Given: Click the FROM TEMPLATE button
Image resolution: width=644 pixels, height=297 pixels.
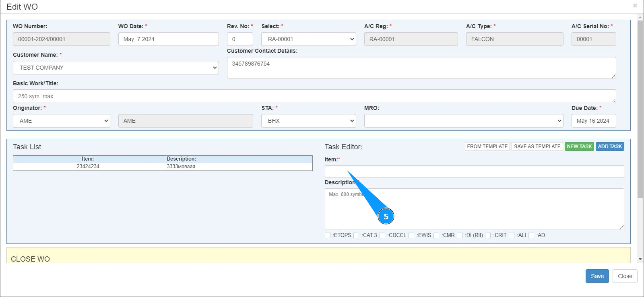Looking at the screenshot, I should 487,146.
